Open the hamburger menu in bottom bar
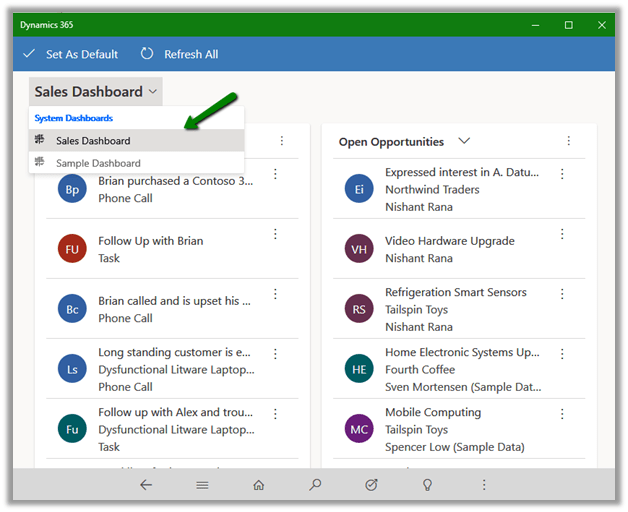The width and height of the screenshot is (628, 512). (x=202, y=485)
